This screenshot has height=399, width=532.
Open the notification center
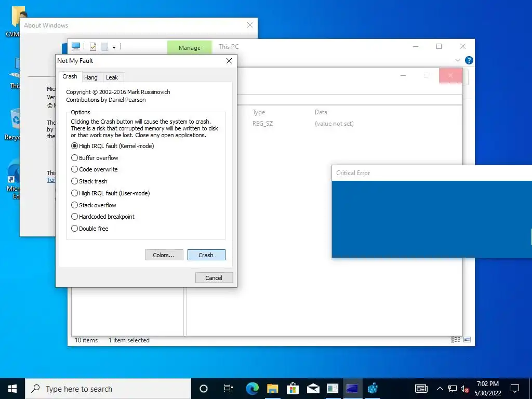coord(515,389)
